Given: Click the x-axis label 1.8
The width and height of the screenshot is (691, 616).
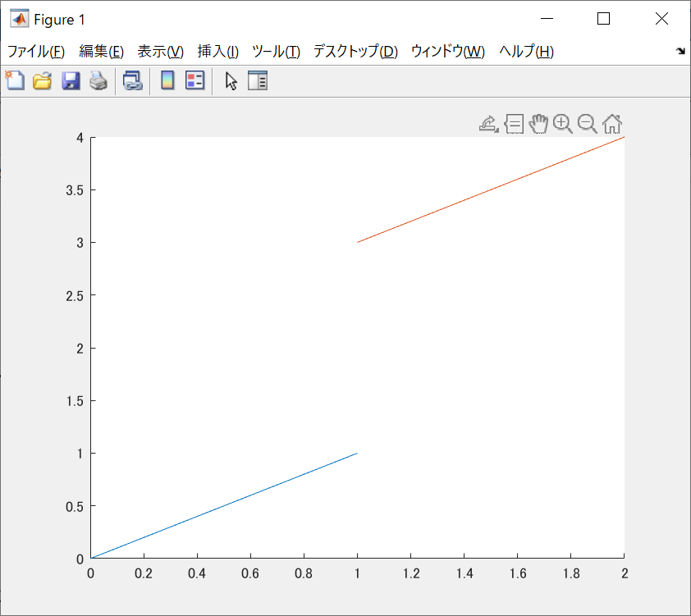Looking at the screenshot, I should pos(571,573).
